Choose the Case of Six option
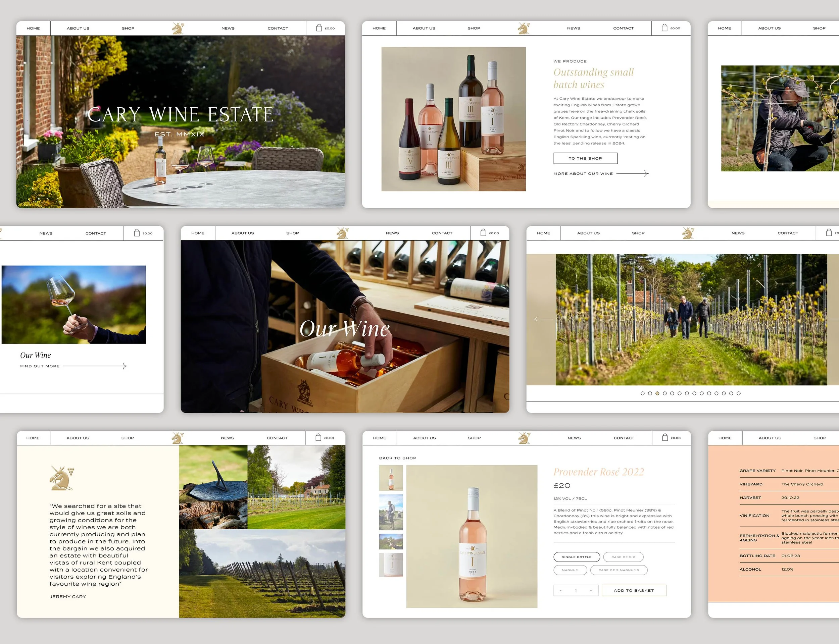Viewport: 839px width, 644px height. 623,557
